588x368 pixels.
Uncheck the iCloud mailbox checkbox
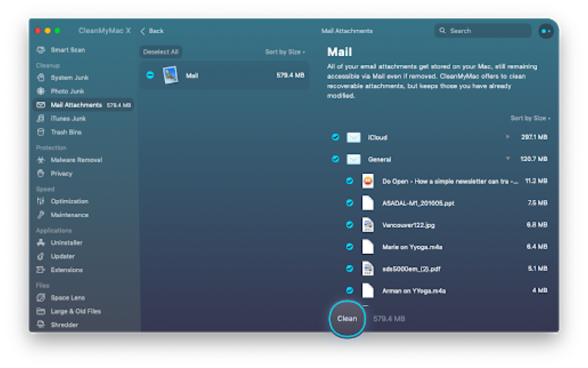point(335,138)
